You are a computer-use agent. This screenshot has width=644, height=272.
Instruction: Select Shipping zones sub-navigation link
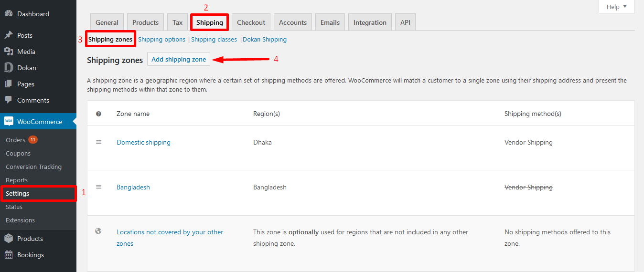click(110, 39)
